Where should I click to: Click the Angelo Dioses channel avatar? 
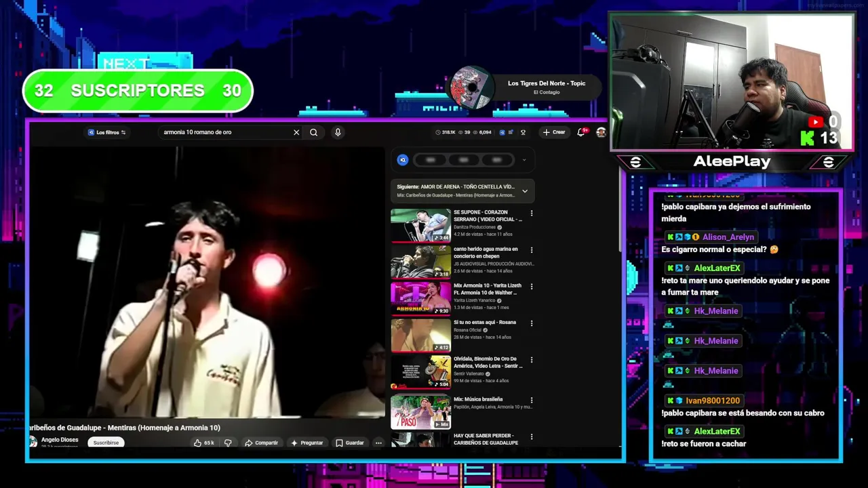coord(33,442)
